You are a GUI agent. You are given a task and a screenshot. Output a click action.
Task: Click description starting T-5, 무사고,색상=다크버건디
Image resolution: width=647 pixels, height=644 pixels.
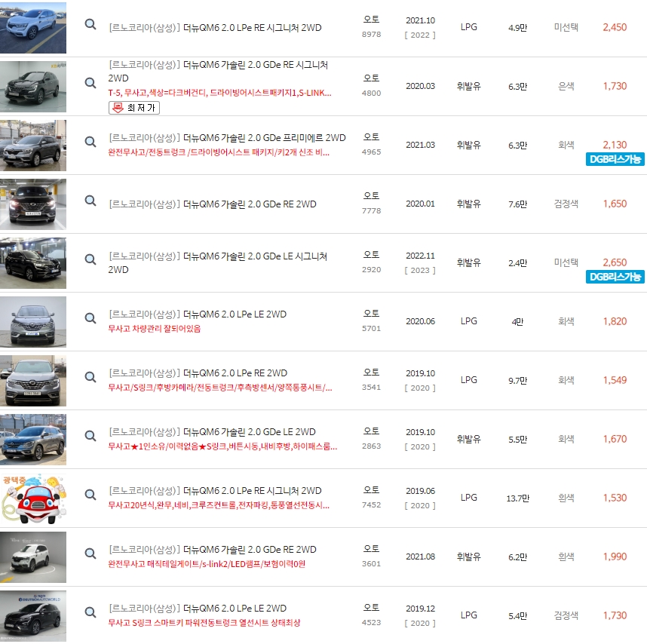click(220, 93)
